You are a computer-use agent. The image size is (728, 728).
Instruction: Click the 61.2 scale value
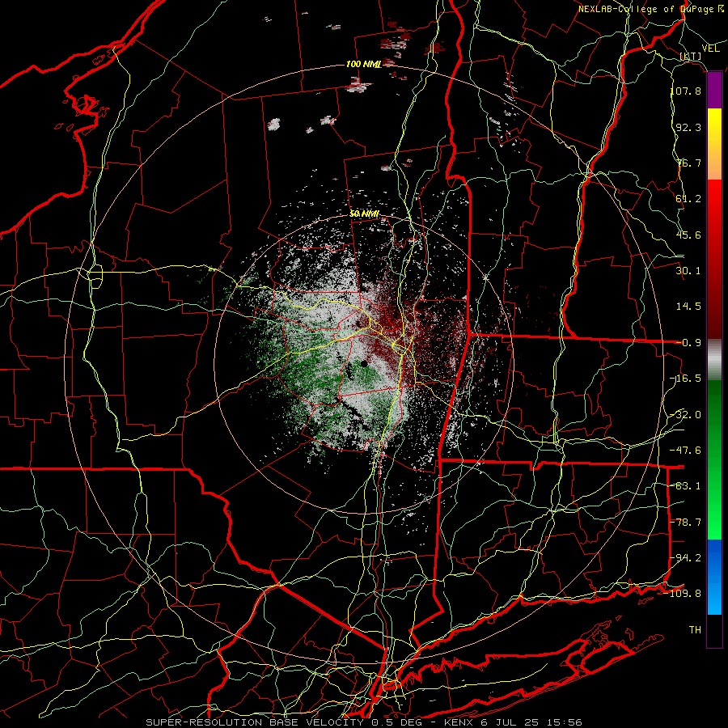[x=688, y=199]
